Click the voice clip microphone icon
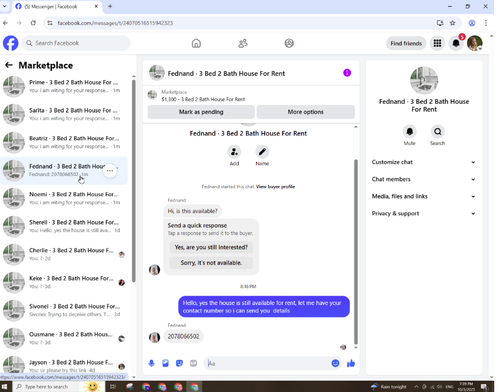The width and height of the screenshot is (500, 392). (151, 363)
